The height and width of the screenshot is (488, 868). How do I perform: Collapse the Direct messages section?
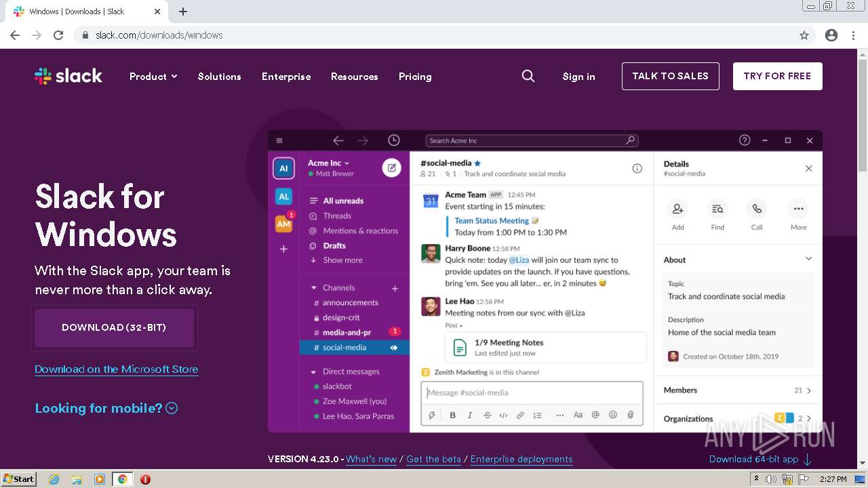[313, 372]
